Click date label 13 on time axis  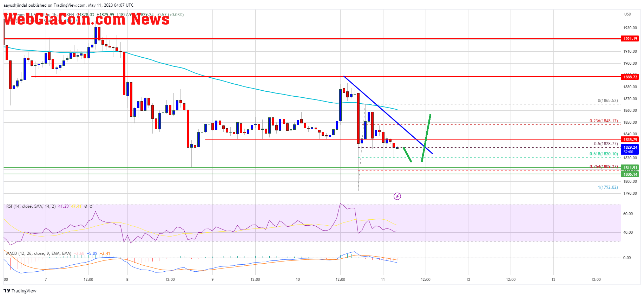pyautogui.click(x=553, y=279)
